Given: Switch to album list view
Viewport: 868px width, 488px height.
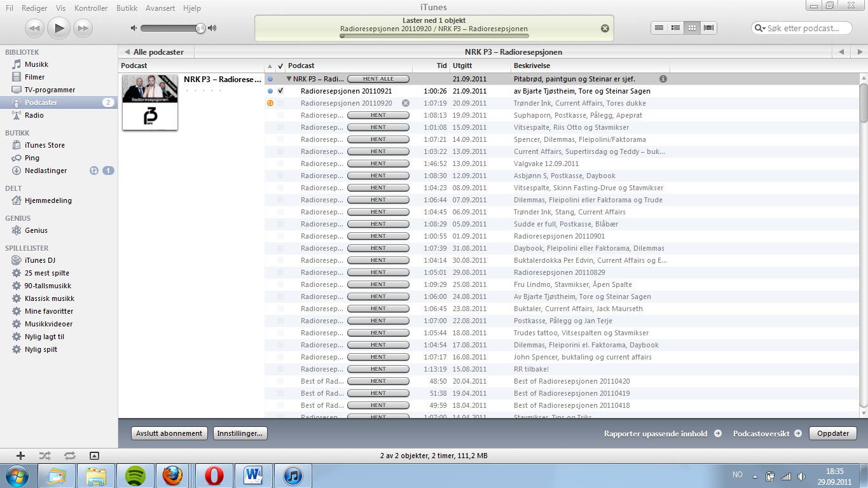Looking at the screenshot, I should point(676,28).
